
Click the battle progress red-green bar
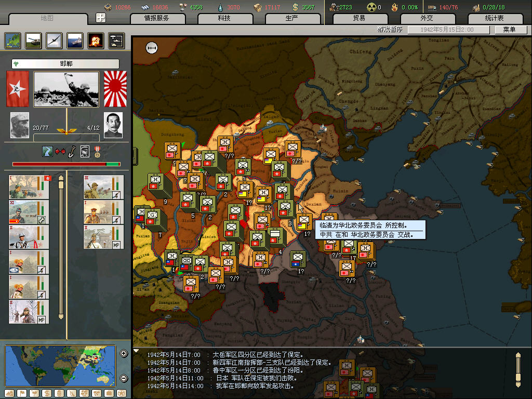pyautogui.click(x=66, y=164)
